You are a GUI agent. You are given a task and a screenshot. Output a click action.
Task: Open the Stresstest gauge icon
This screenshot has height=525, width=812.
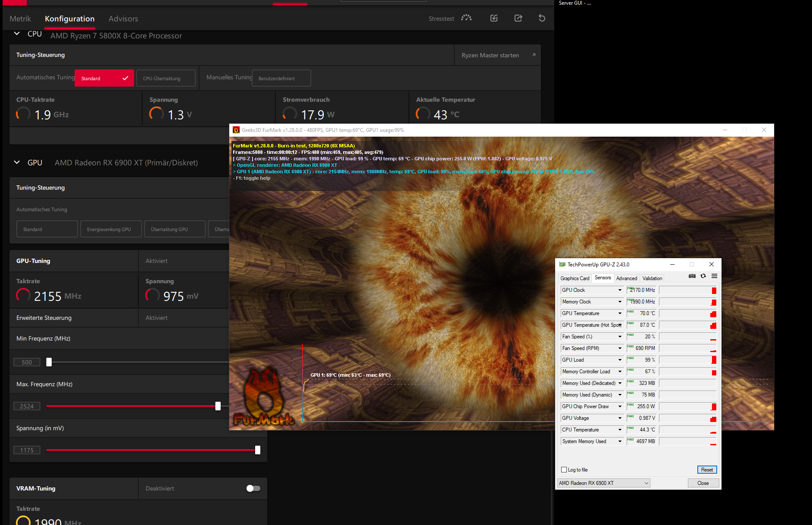click(466, 18)
